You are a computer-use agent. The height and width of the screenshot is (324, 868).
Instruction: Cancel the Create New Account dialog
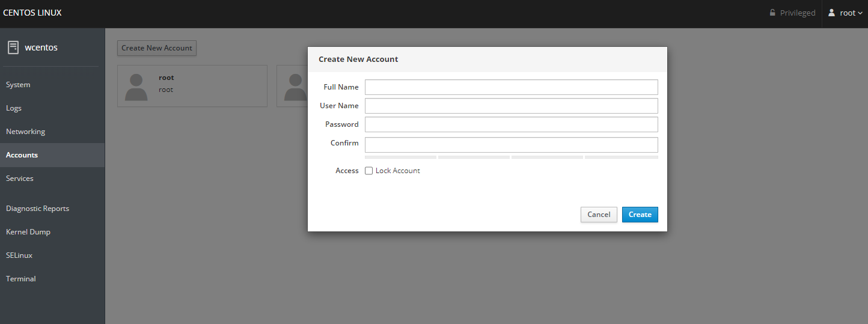(x=599, y=215)
